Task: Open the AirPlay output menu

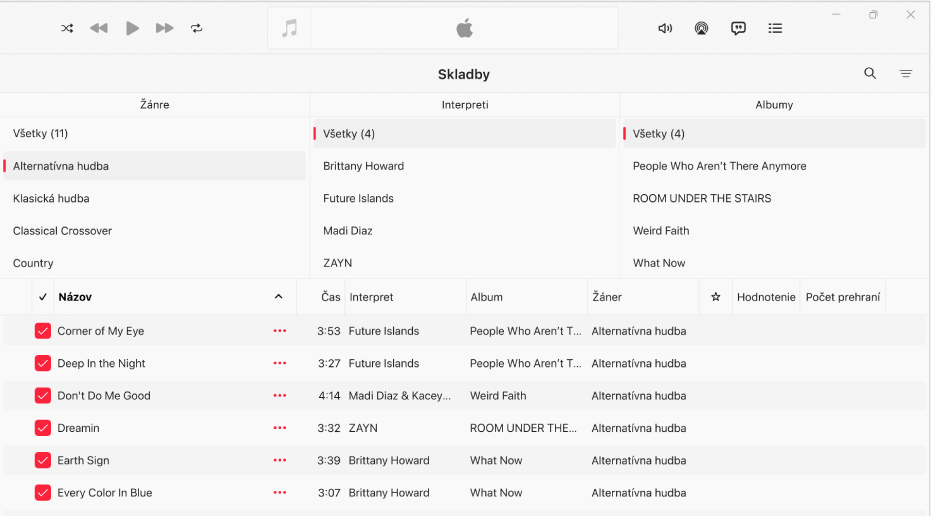Action: tap(701, 28)
